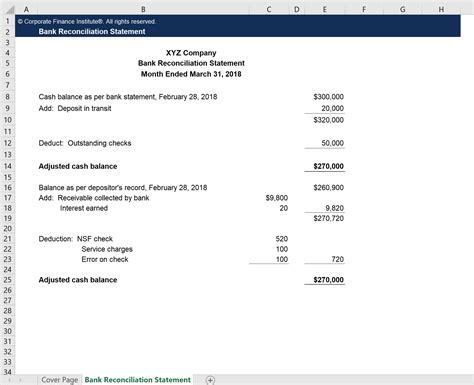Image resolution: width=474 pixels, height=385 pixels.
Task: Select column B header
Action: point(143,9)
